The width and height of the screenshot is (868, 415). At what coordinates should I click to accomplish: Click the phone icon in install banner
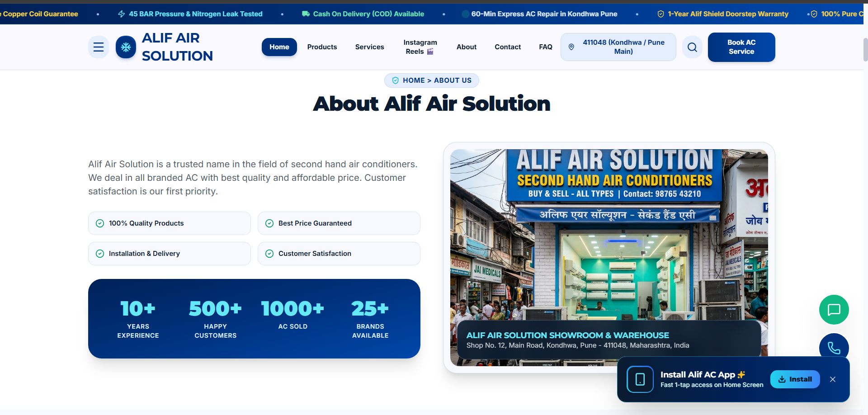640,379
